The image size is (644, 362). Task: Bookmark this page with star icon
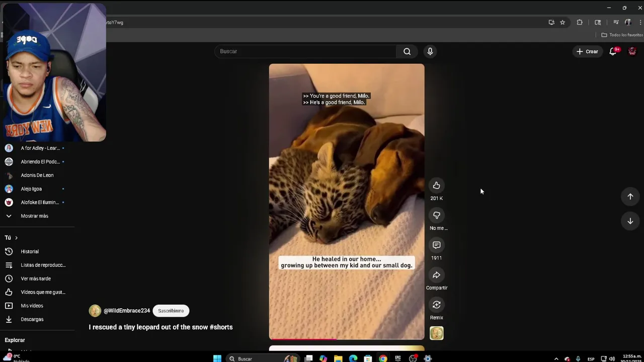pos(562,22)
